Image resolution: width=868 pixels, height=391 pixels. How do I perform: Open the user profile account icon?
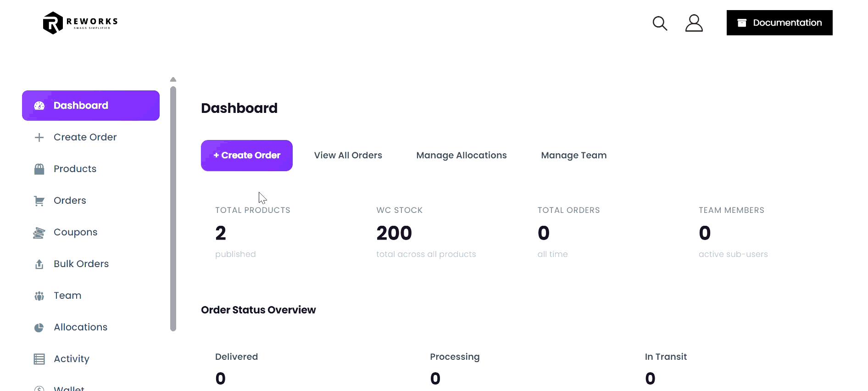click(694, 22)
